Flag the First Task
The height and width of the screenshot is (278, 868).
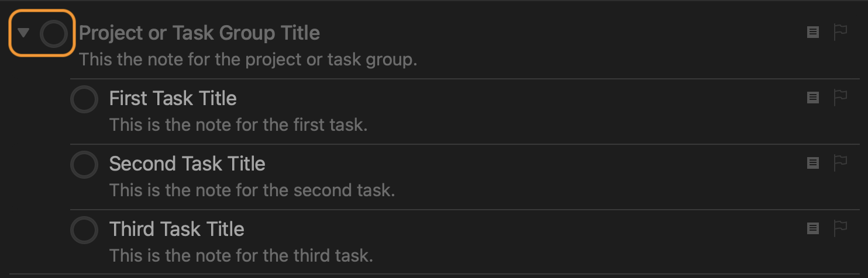[840, 98]
